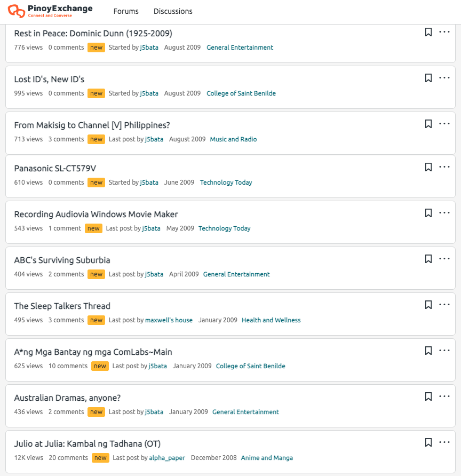Image resolution: width=461 pixels, height=476 pixels.
Task: Bookmark the Rest in Peace: Dominic Dunn thread
Action: (428, 32)
